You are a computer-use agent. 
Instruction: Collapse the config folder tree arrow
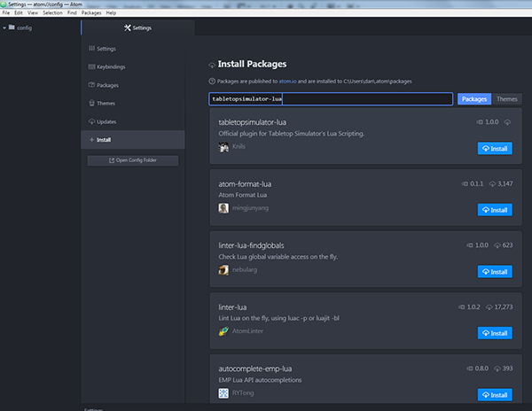[4, 27]
